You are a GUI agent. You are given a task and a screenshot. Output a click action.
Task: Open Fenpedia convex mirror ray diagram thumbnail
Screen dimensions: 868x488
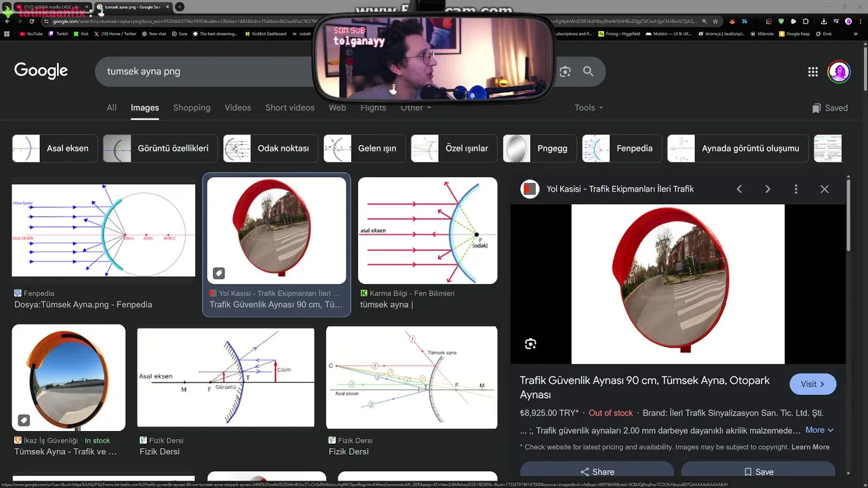coord(103,230)
